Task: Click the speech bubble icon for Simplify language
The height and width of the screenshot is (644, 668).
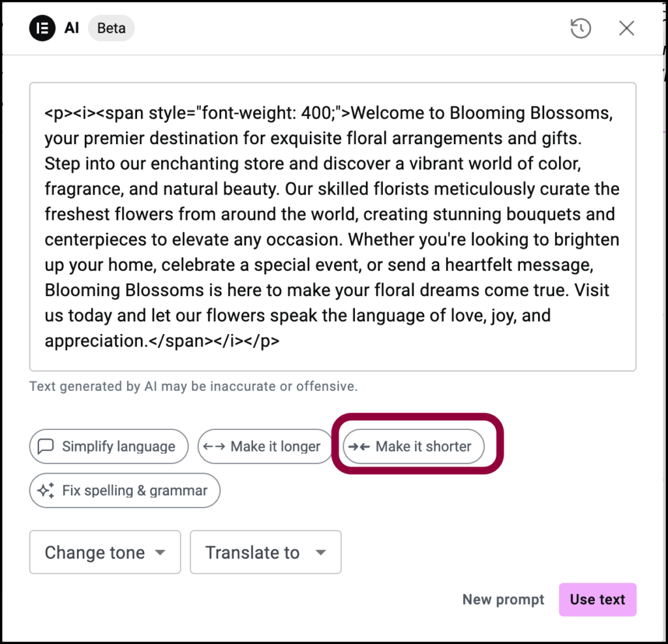Action: (46, 446)
